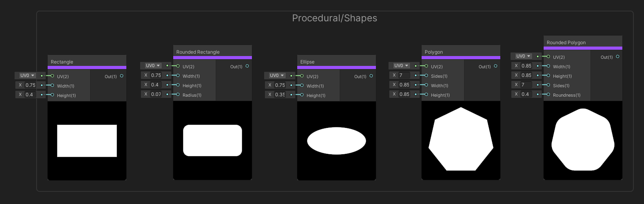Screen dimensions: 644x204
Task: Open the UV0 dropdown on Rounded Rectangle node
Action: click(153, 66)
